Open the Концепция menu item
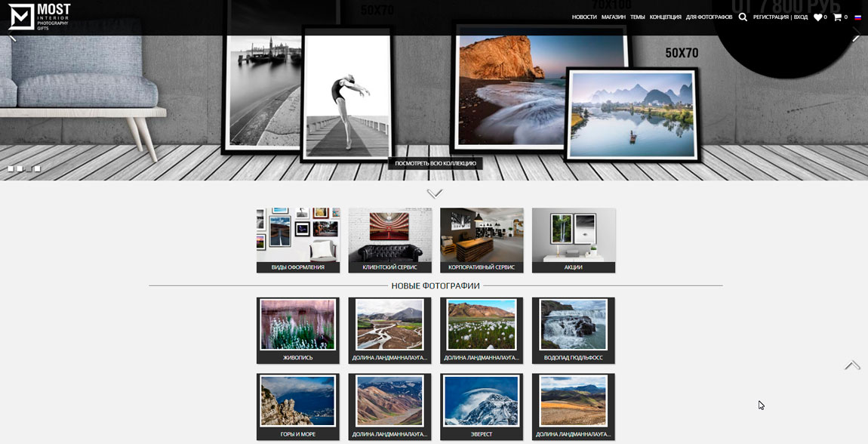The image size is (868, 444). point(666,17)
